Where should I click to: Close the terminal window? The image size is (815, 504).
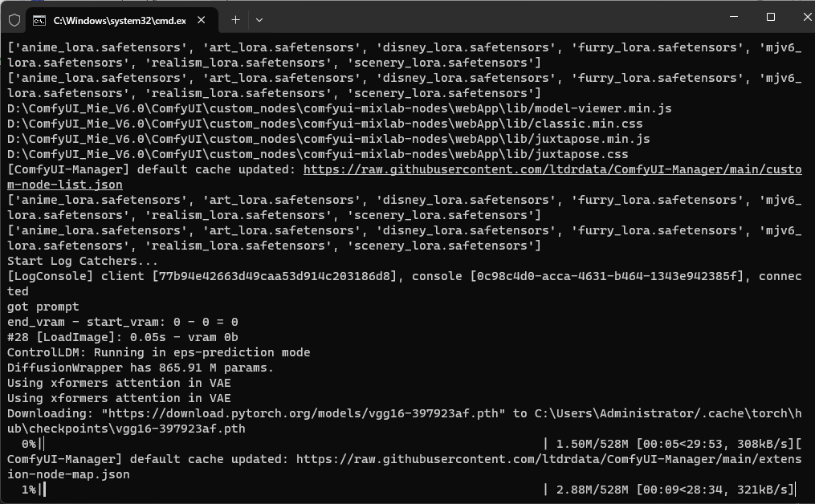[x=806, y=17]
